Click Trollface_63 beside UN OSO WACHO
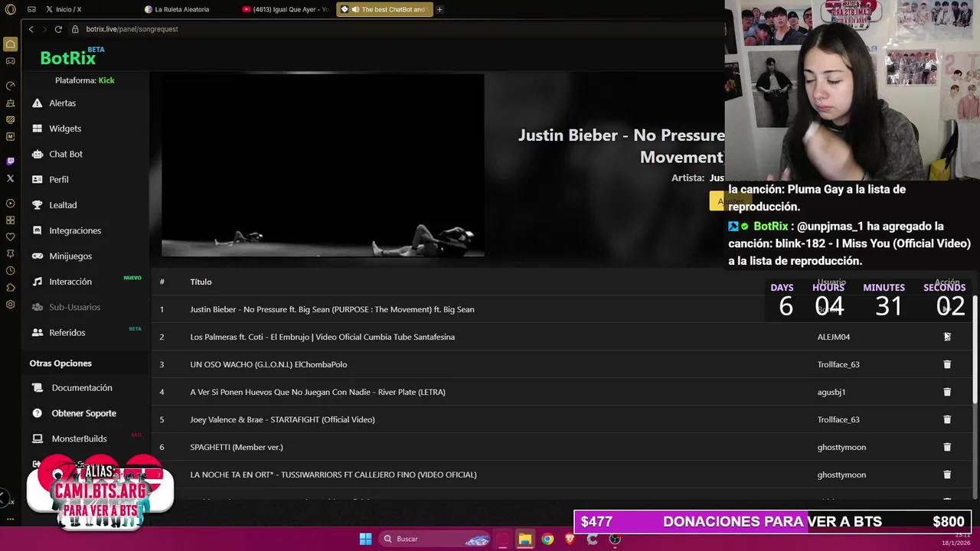Screen dimensions: 980x551 pos(838,364)
